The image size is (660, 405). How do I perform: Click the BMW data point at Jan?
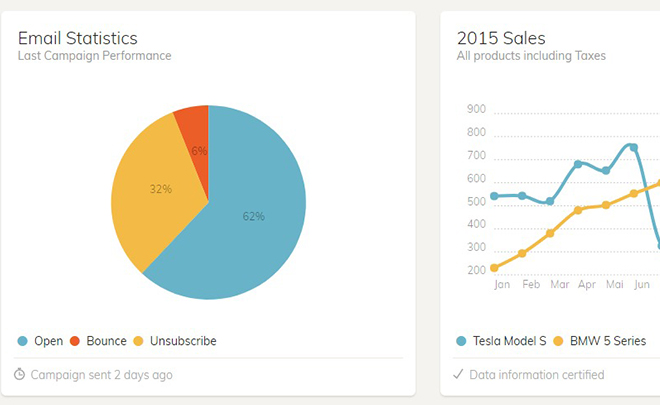click(495, 268)
